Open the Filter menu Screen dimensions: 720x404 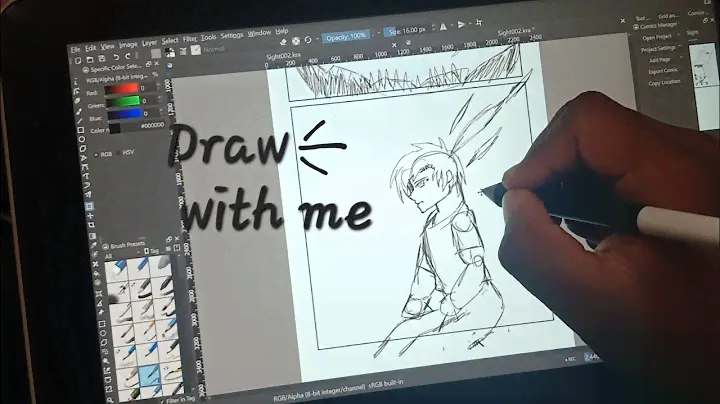point(189,38)
